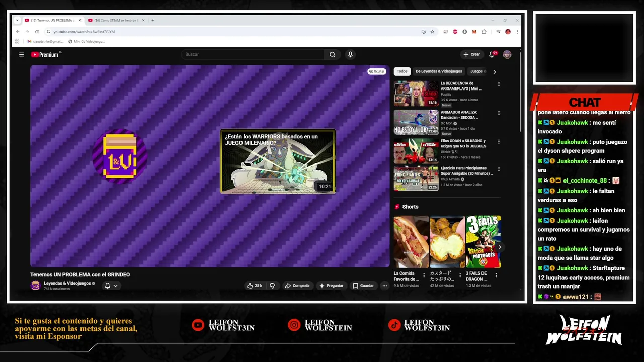The height and width of the screenshot is (362, 644).
Task: Bookmark this page with the star icon
Action: point(432,32)
